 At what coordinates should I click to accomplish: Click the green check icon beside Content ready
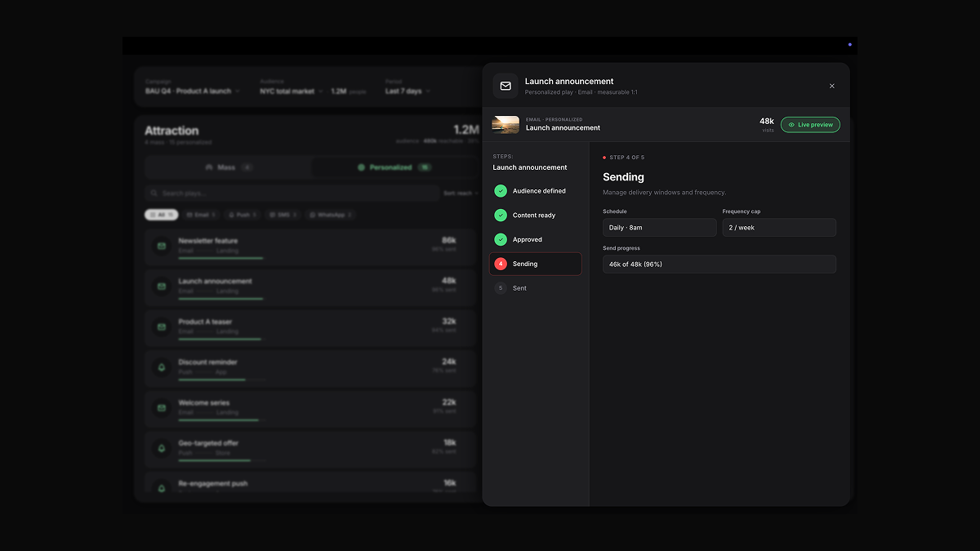501,216
